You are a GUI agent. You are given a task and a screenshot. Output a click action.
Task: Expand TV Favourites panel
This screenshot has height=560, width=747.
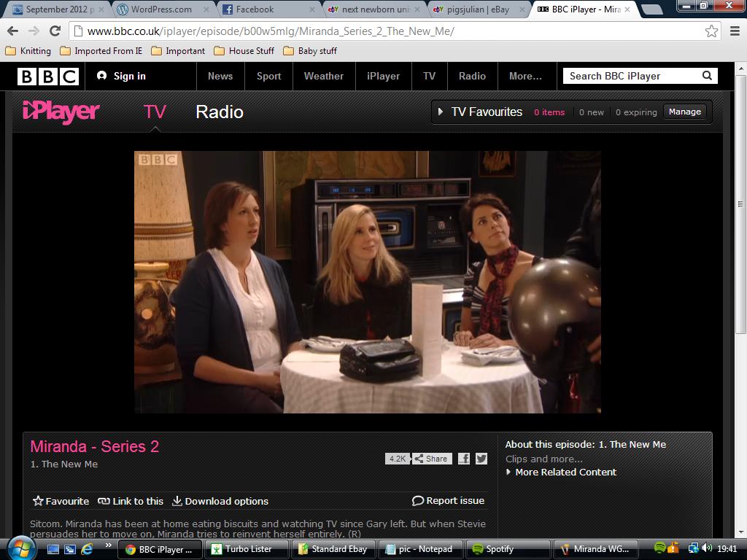click(441, 112)
